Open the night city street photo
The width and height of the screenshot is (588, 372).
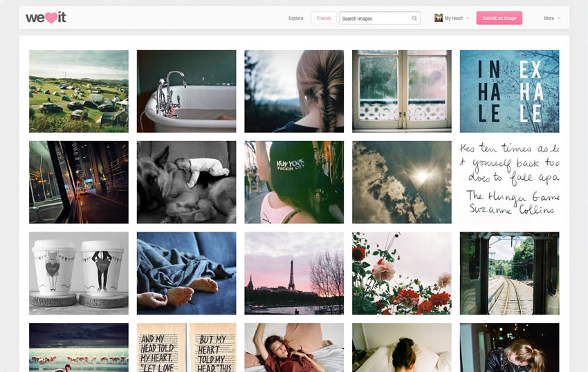pyautogui.click(x=79, y=183)
